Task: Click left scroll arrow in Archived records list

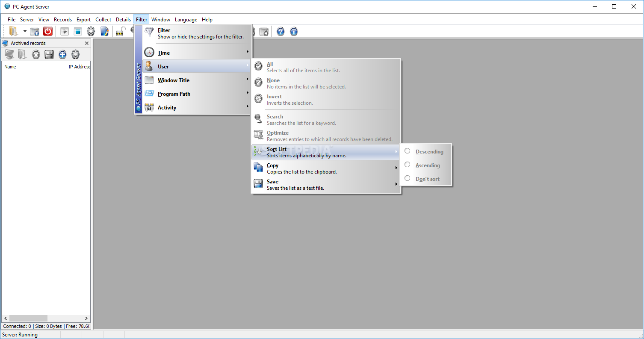Action: click(6, 318)
